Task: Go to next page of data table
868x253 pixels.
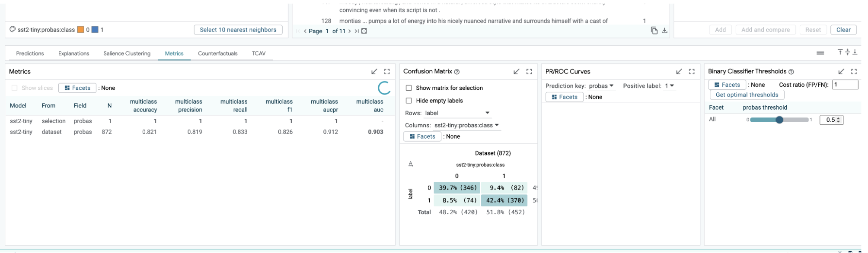Action: [349, 31]
